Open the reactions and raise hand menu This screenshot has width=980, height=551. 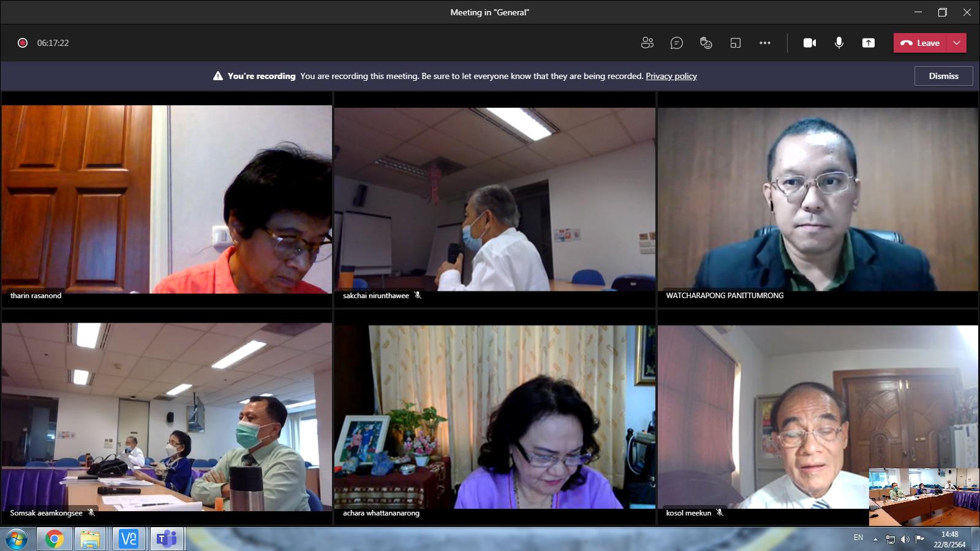(706, 43)
